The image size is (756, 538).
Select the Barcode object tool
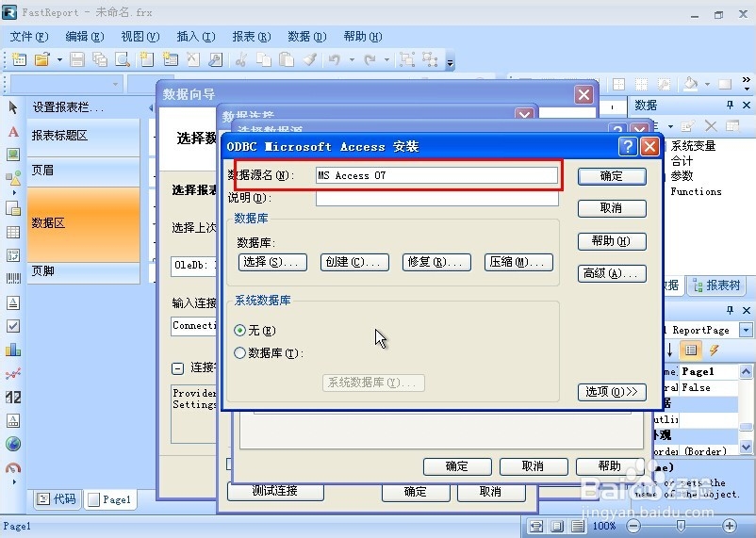click(x=13, y=278)
